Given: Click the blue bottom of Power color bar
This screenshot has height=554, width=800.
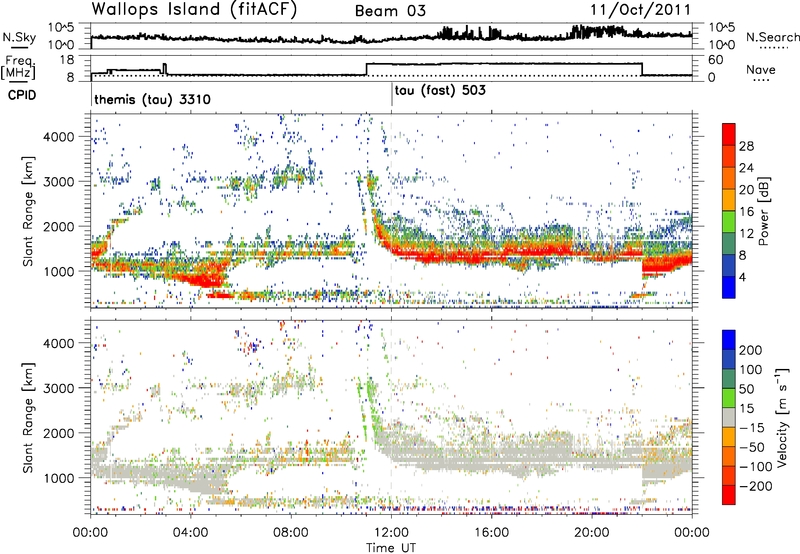Looking at the screenshot, I should (729, 288).
